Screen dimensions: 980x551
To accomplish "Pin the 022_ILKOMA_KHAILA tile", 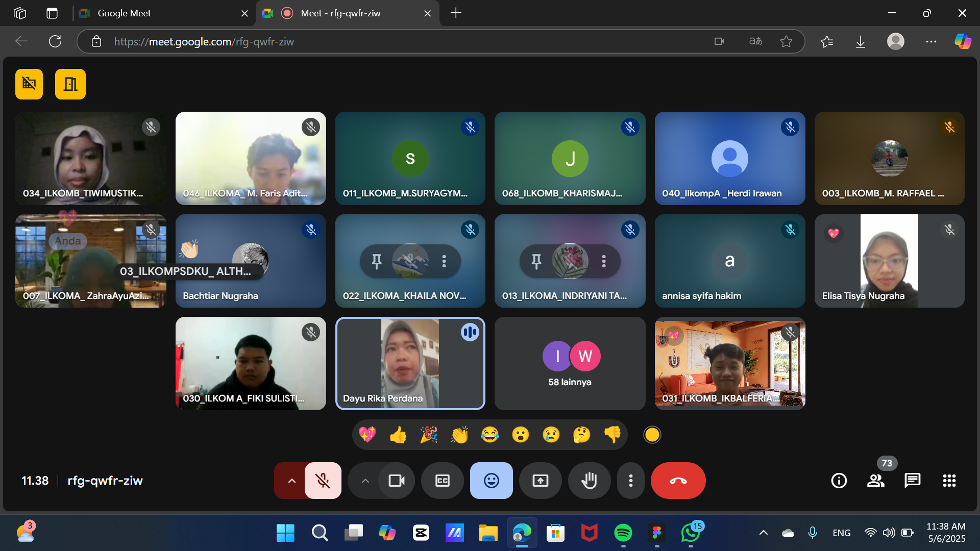I will pyautogui.click(x=377, y=261).
